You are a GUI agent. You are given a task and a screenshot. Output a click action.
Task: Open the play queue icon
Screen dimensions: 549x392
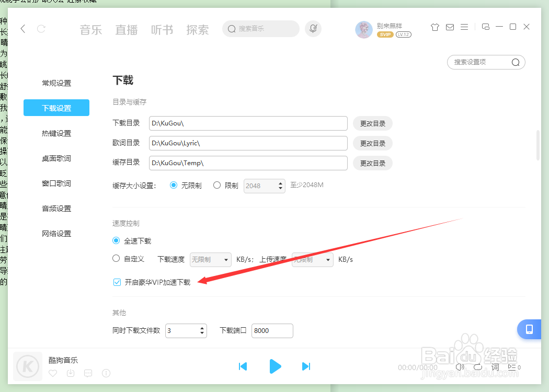click(514, 367)
